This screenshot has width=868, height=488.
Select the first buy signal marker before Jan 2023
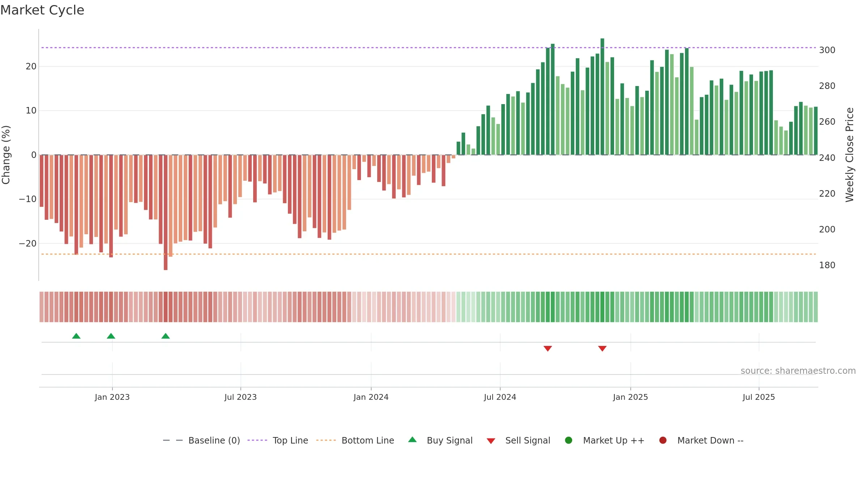(x=76, y=336)
